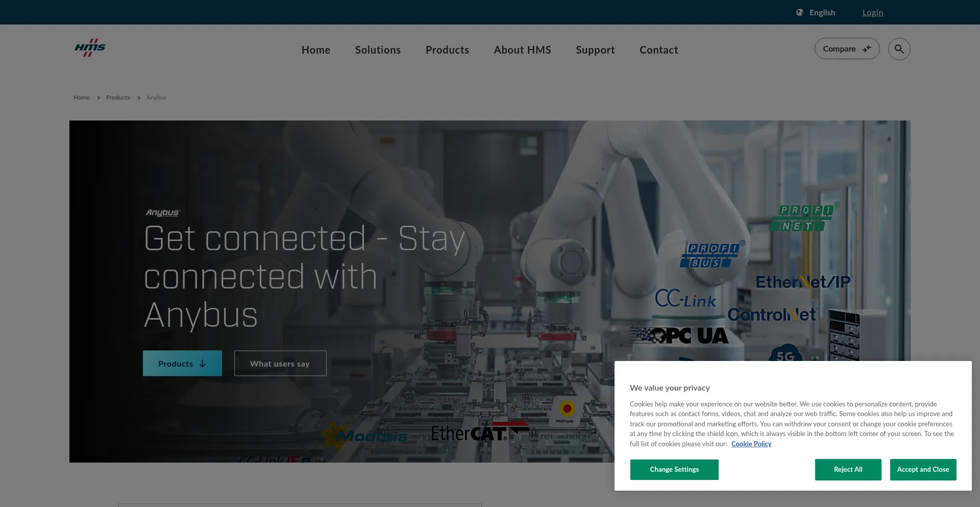Screen dimensions: 980x507
Task: Open the Contact menu item
Action: 658,50
